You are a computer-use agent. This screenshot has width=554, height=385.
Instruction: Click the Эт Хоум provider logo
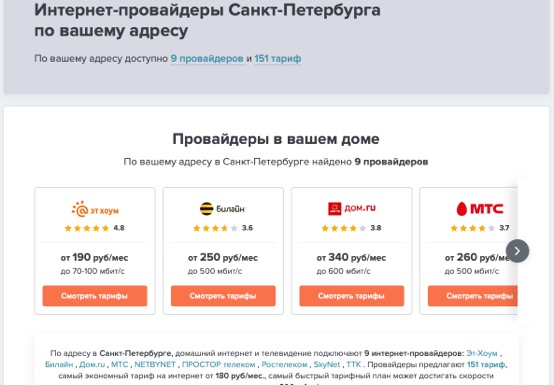click(95, 209)
